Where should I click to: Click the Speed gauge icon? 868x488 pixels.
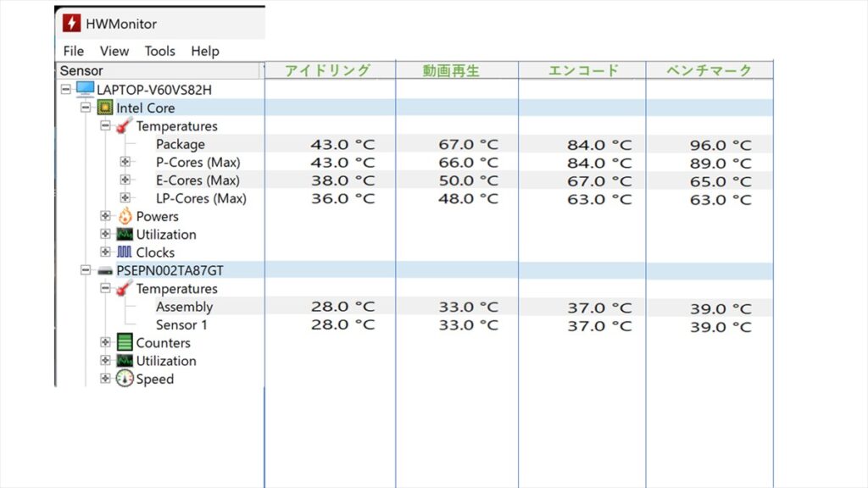[125, 379]
